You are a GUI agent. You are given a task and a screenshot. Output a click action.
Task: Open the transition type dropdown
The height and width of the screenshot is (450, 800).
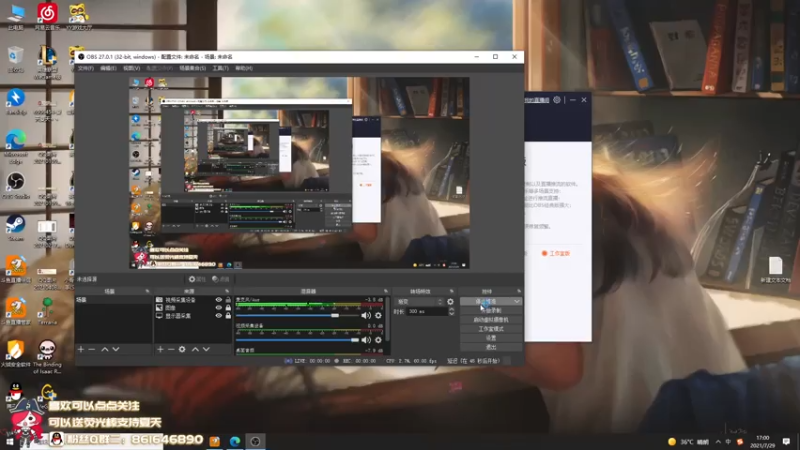pos(419,302)
